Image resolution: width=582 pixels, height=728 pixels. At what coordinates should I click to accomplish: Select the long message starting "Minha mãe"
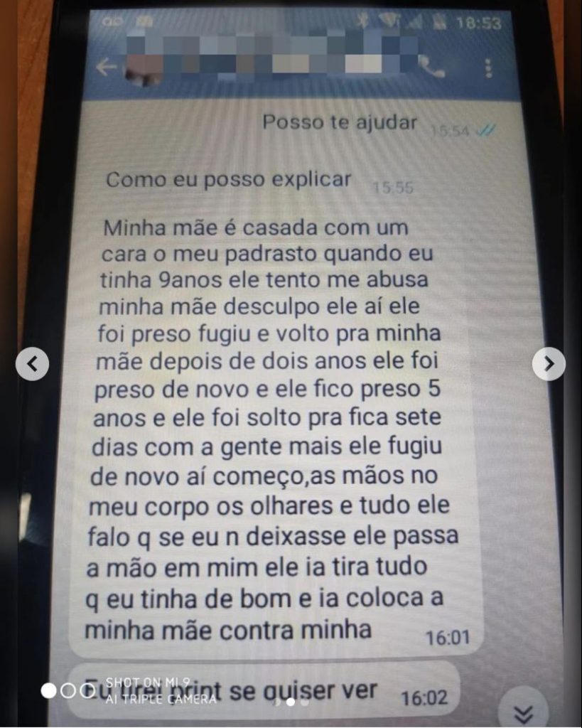coord(275,430)
